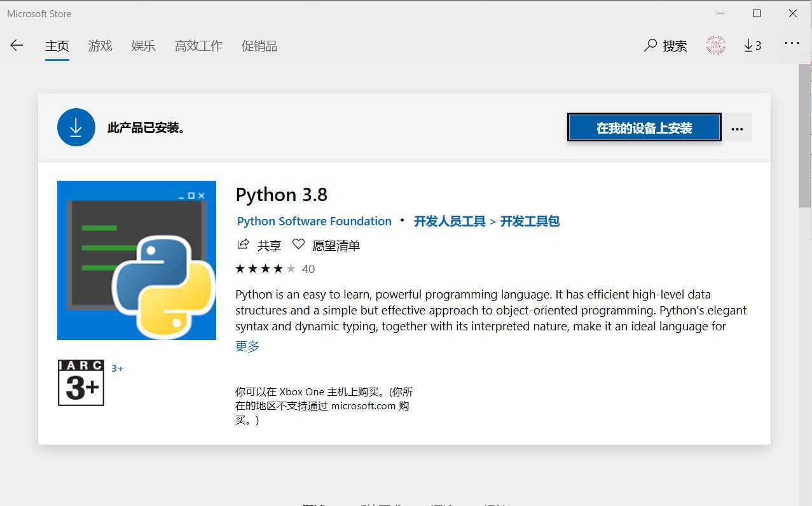Open the 开发人员工具 category link
The width and height of the screenshot is (812, 506).
[450, 221]
